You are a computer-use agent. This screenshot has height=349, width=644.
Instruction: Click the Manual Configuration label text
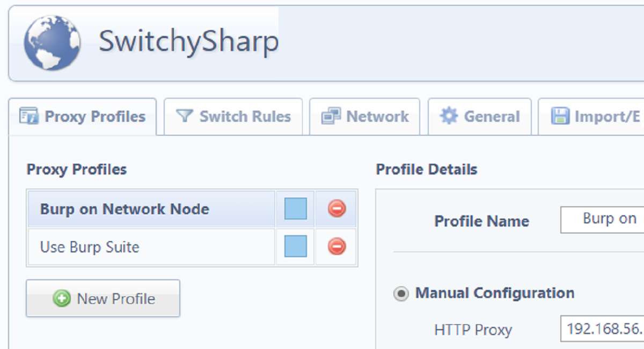(x=495, y=293)
